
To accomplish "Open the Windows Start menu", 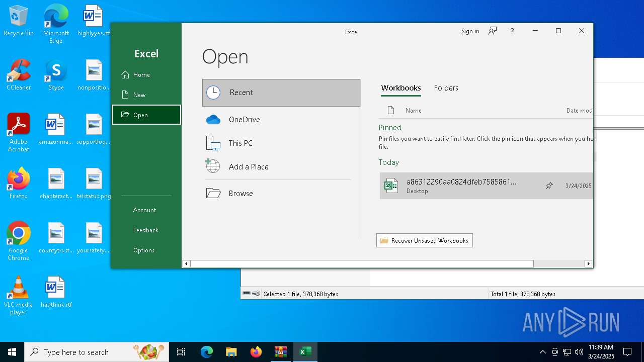I will point(12,352).
